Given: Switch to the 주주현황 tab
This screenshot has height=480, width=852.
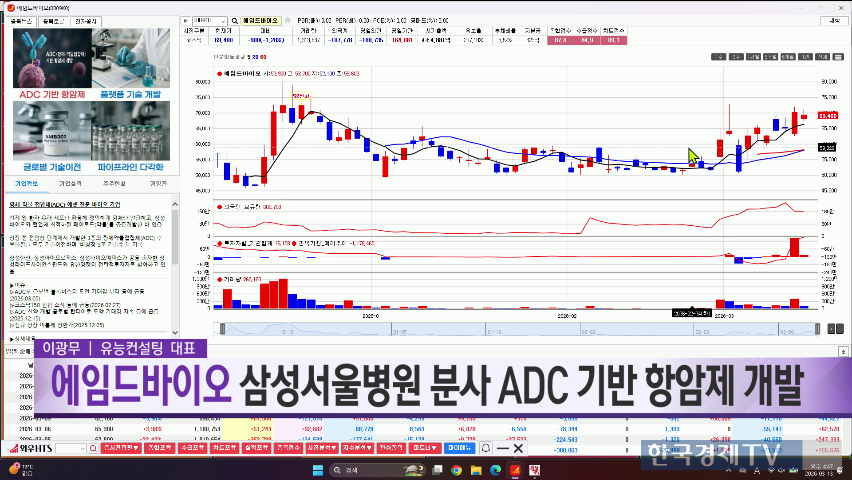Looking at the screenshot, I should 115,184.
